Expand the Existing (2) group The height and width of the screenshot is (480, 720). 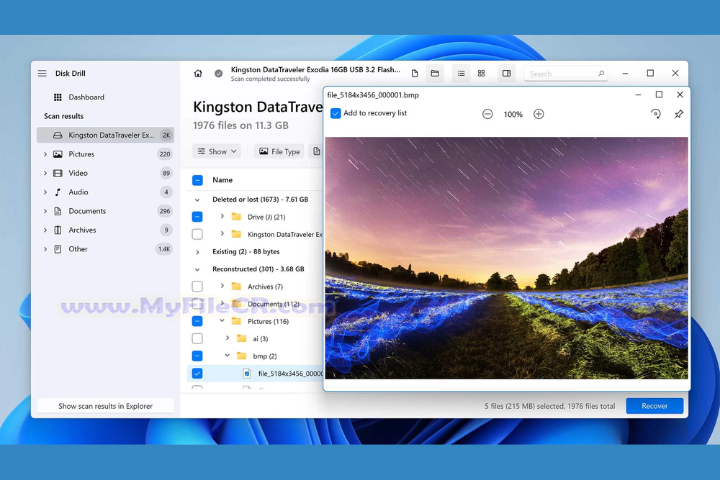pyautogui.click(x=197, y=252)
